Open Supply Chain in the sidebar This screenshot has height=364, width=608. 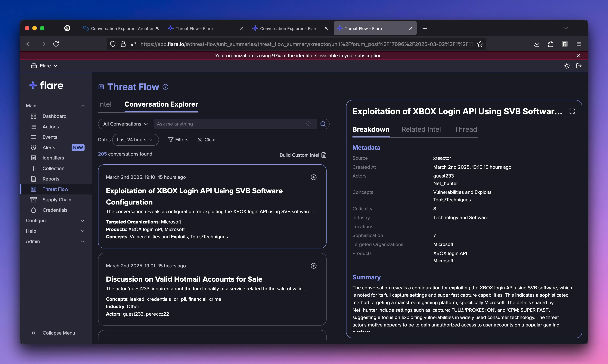pos(57,200)
